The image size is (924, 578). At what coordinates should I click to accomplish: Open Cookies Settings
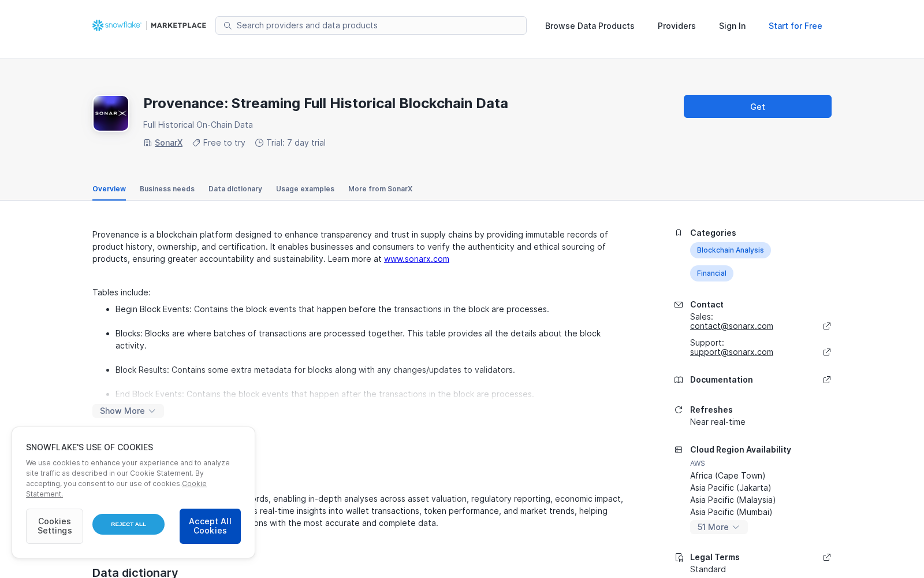coord(54,526)
